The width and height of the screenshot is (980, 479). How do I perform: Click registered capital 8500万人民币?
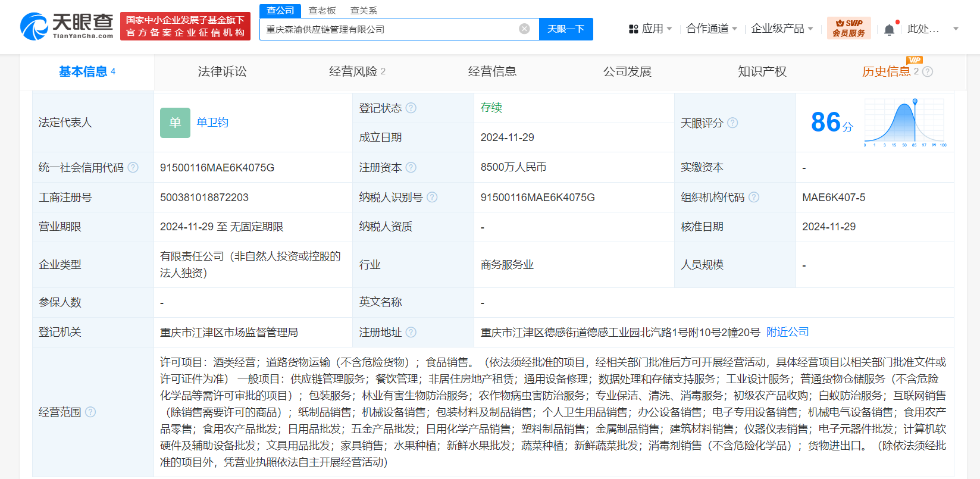pos(514,167)
